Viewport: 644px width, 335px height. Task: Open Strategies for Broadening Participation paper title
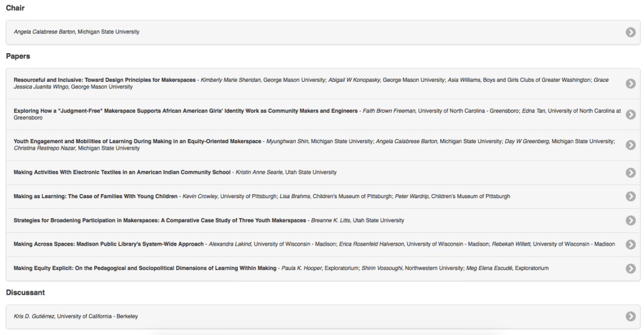tap(160, 220)
